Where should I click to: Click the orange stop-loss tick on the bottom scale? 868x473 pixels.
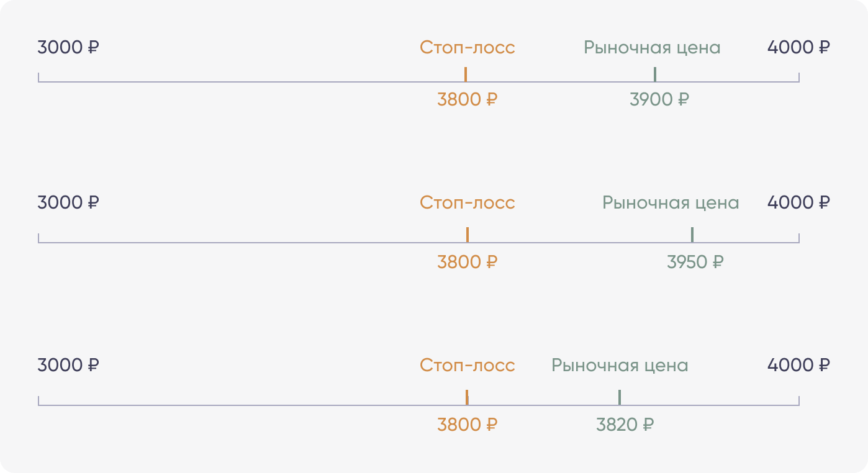pos(467,397)
